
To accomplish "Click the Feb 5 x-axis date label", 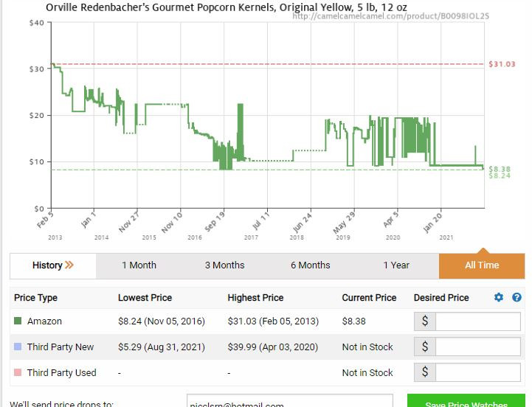I will 45,220.
